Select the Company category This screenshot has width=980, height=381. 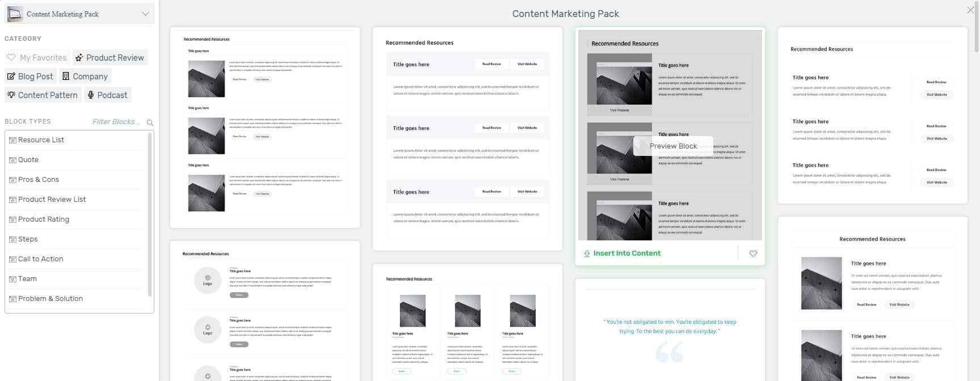tap(85, 76)
